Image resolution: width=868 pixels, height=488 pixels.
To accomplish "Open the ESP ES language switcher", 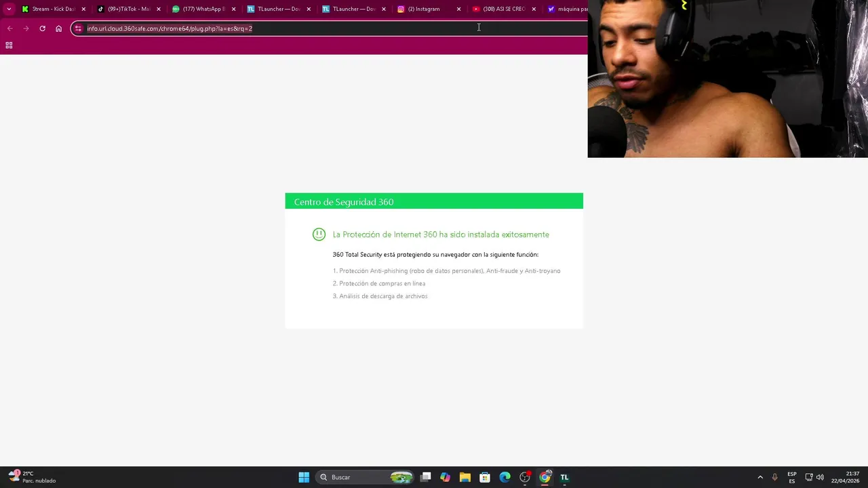I will [792, 477].
